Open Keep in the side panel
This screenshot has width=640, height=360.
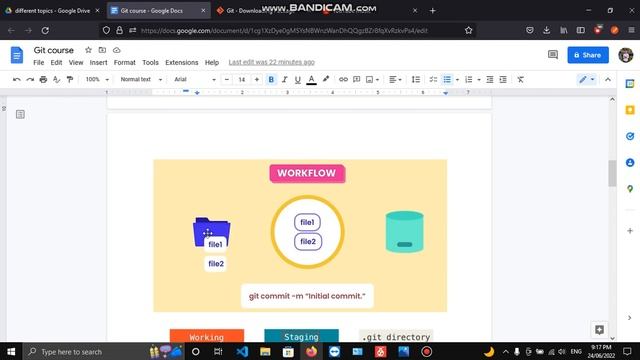click(630, 110)
